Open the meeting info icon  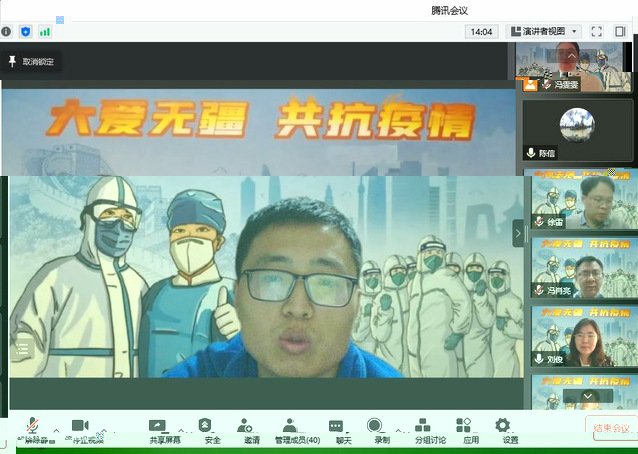[6, 31]
